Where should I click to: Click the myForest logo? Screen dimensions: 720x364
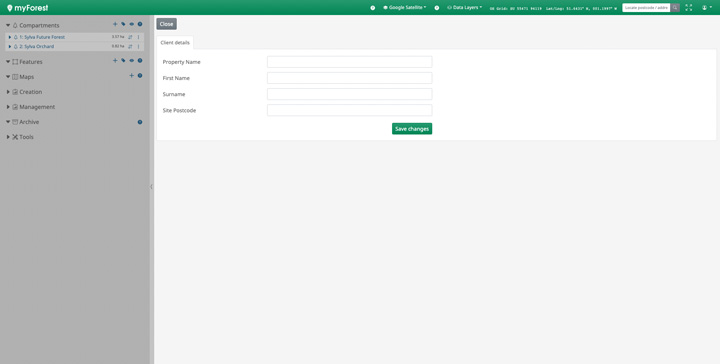click(28, 8)
